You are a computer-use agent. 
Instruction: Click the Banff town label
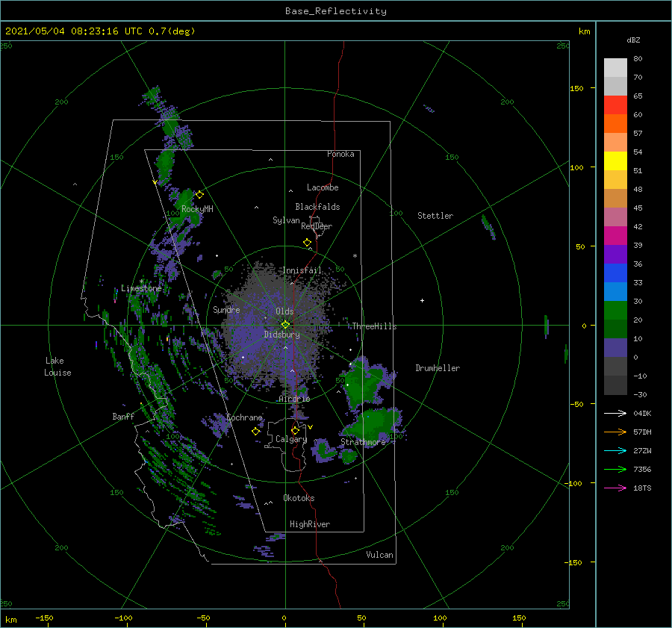(123, 416)
